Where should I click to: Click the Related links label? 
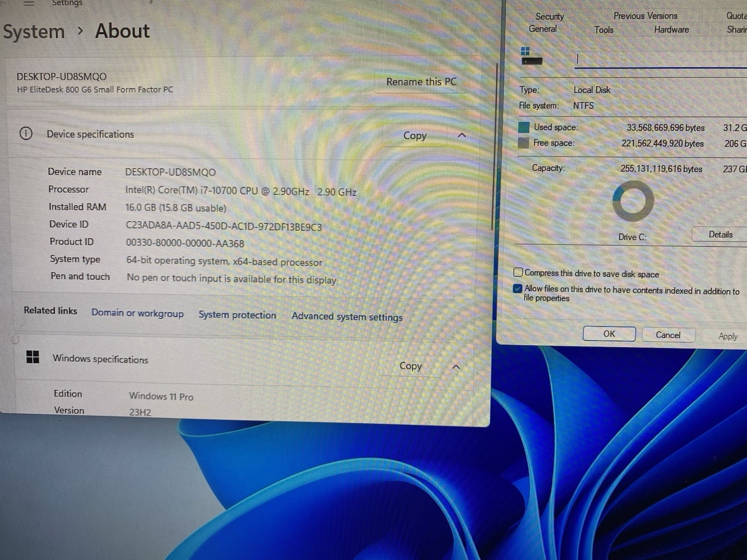(50, 310)
